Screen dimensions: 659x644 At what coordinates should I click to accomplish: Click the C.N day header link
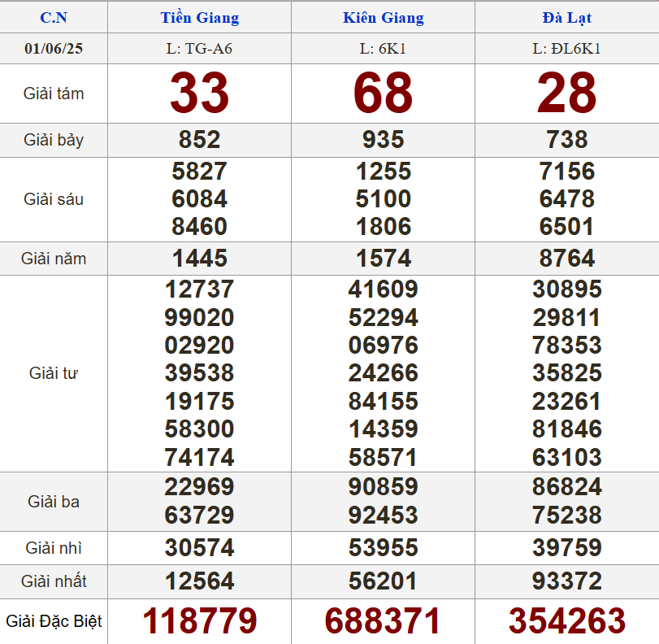pyautogui.click(x=54, y=18)
